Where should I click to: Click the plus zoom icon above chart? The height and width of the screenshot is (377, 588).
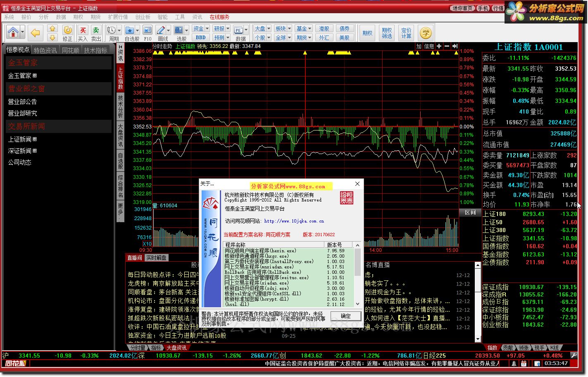click(x=439, y=46)
